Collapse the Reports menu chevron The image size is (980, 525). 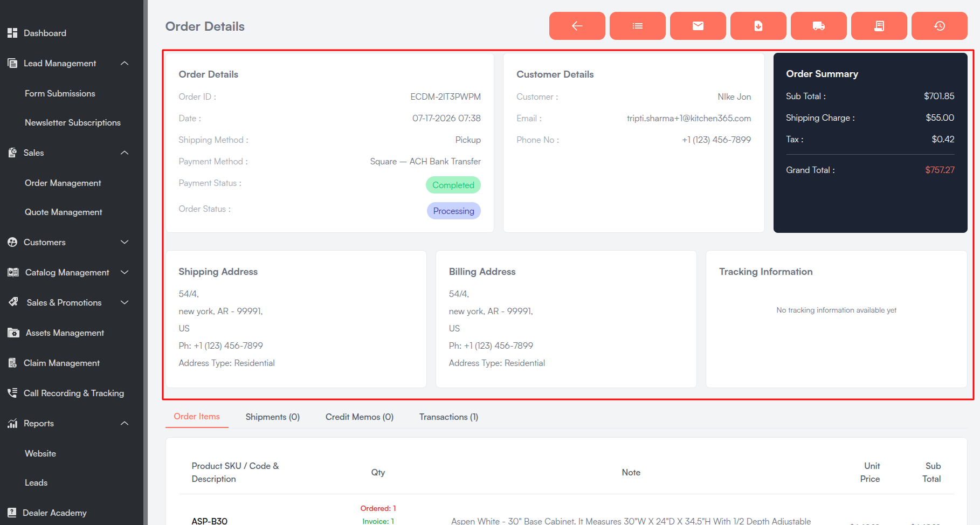[x=125, y=423]
